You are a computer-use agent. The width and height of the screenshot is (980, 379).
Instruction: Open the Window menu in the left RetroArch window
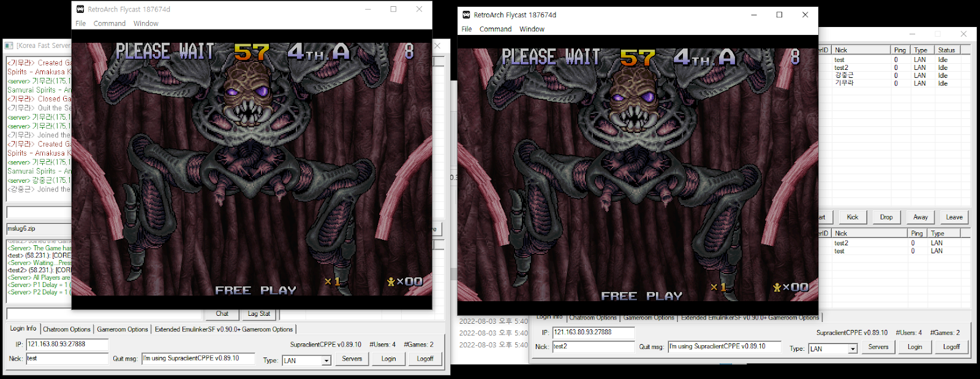(x=146, y=23)
